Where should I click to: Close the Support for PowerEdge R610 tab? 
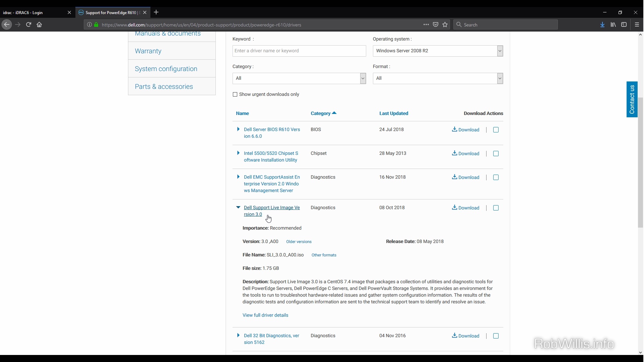[145, 13]
